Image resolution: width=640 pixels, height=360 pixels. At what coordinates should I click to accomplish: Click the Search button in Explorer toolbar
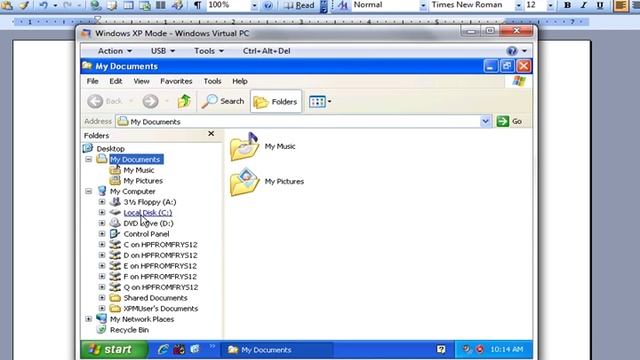tap(223, 101)
